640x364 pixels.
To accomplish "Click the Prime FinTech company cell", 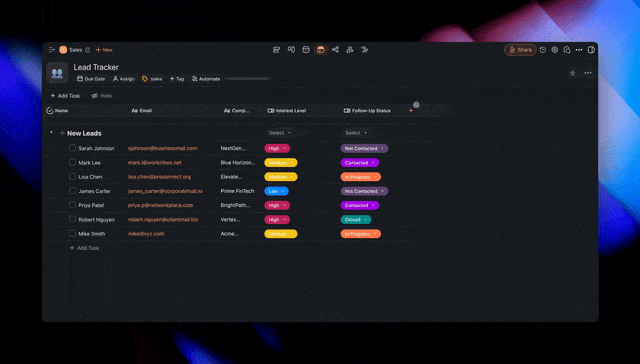I will 237,191.
